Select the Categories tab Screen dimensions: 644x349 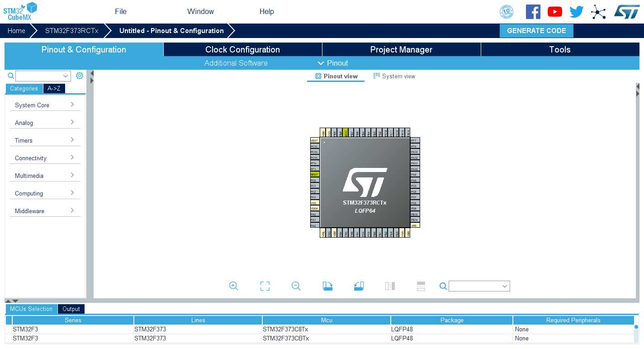tap(24, 89)
